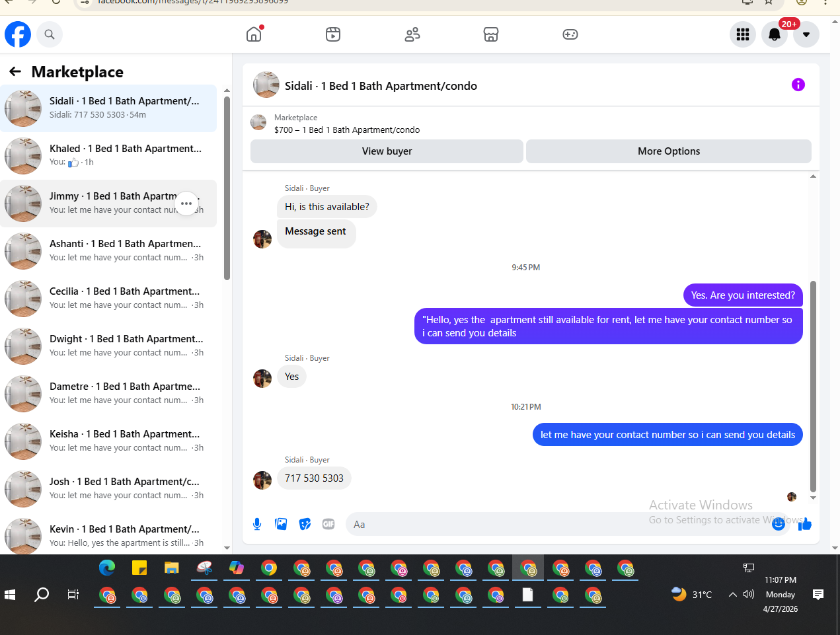The width and height of the screenshot is (840, 635).
Task: Open Kevin conversation in the list
Action: coord(108,534)
